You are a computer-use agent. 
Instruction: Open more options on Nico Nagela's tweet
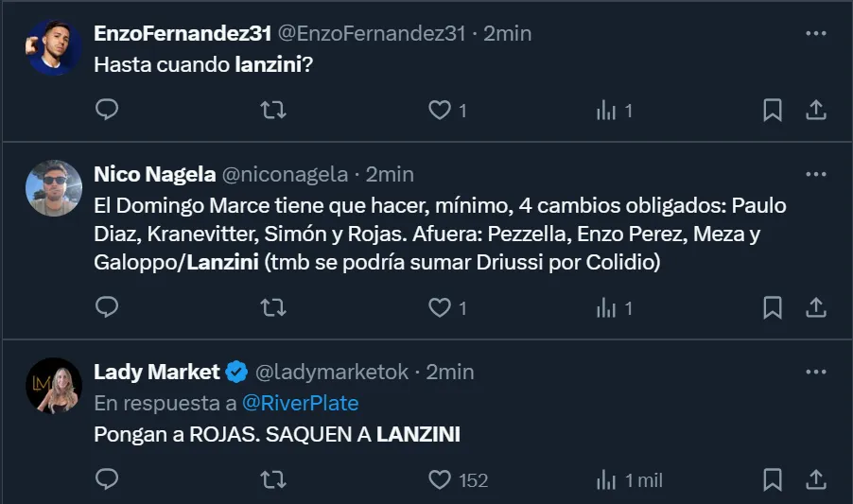tap(815, 175)
